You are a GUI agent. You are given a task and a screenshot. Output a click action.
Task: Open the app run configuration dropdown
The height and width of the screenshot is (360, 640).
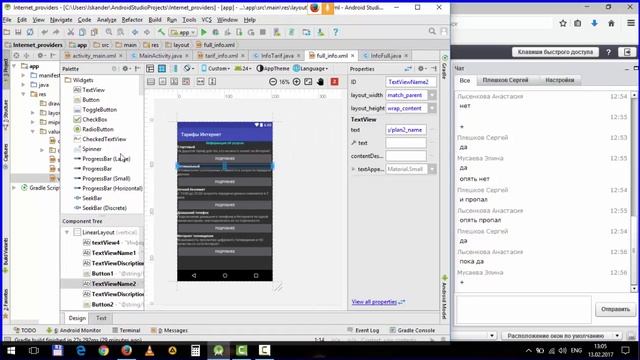tap(183, 32)
